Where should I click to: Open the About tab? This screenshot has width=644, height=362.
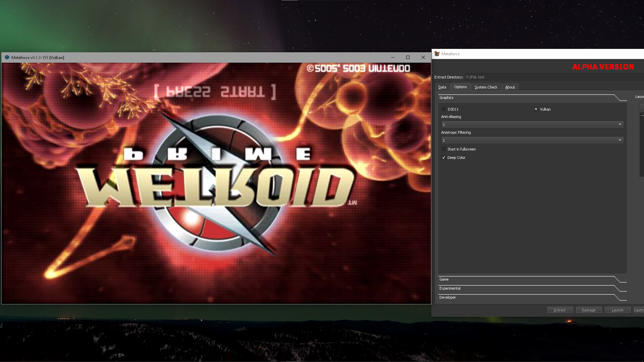510,87
